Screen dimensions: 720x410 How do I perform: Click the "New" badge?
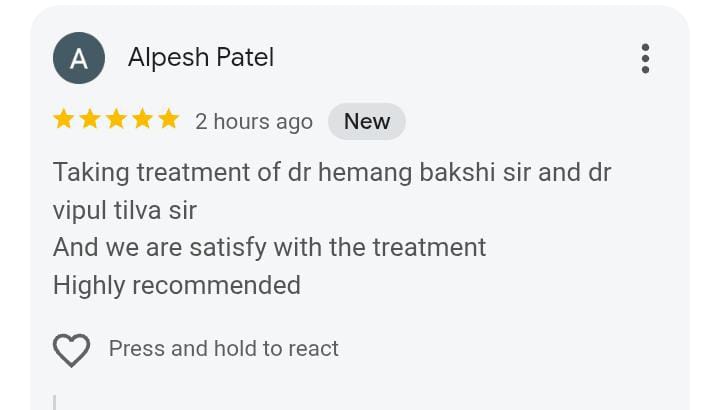[367, 121]
